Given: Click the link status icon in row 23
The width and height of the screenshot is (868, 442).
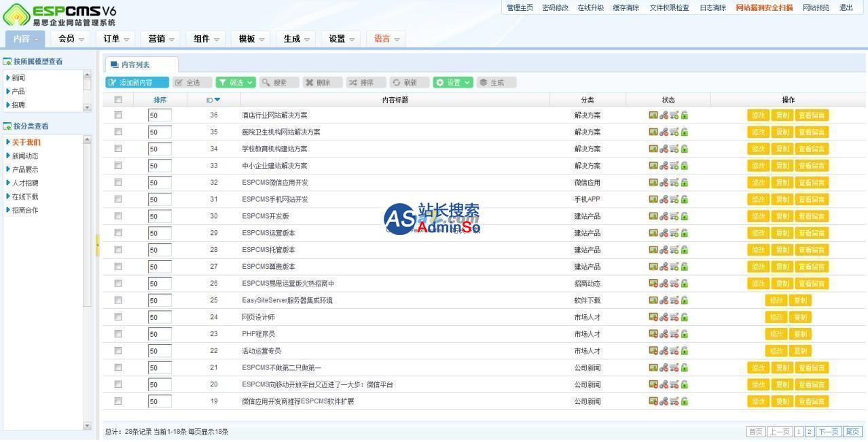Looking at the screenshot, I should click(664, 334).
